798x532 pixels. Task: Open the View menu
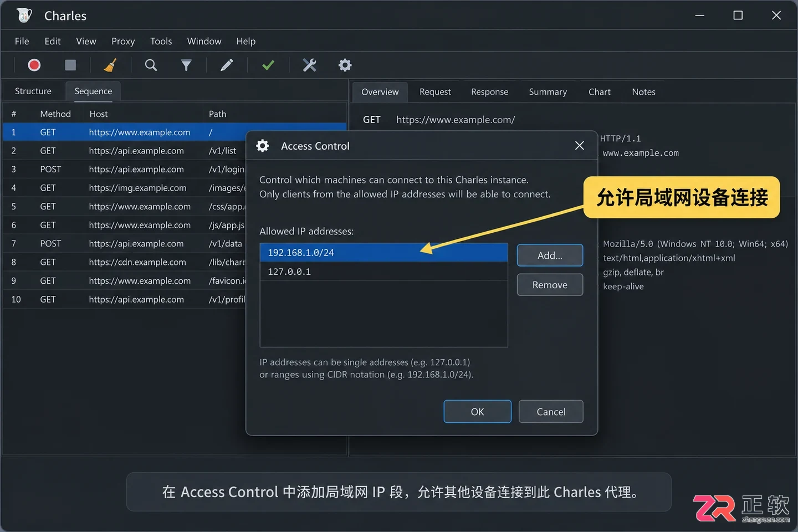click(86, 41)
